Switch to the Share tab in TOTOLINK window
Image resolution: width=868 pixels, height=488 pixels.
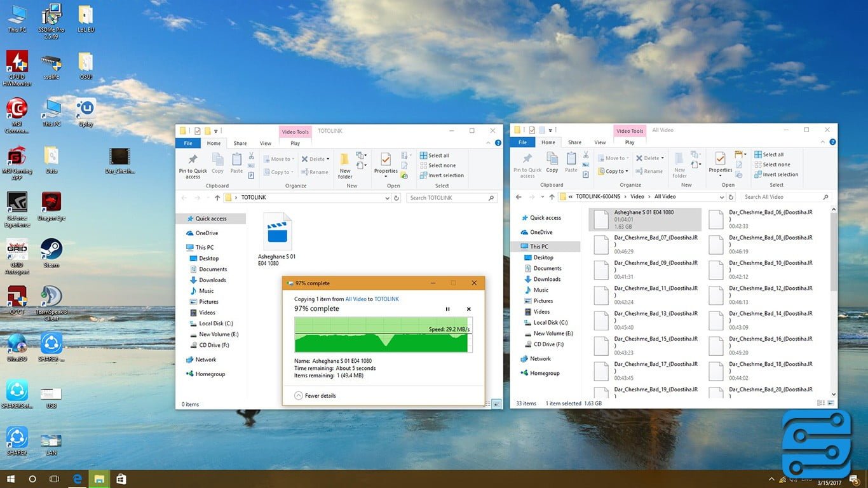click(x=240, y=143)
